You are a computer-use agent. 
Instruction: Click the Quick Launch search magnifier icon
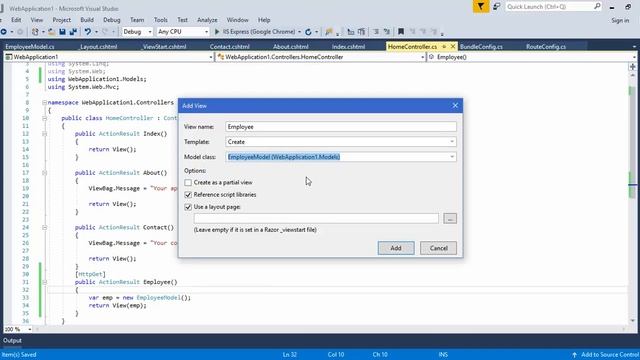(x=597, y=6)
